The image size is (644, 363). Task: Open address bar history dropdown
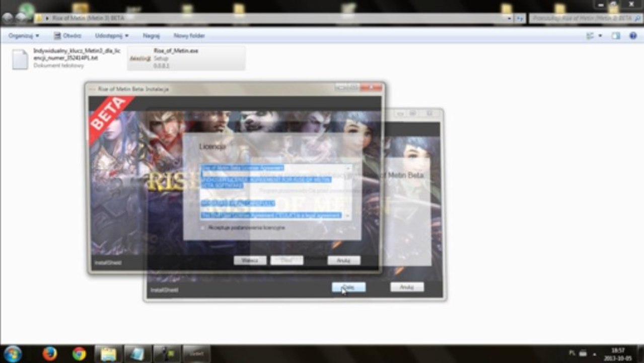pyautogui.click(x=509, y=18)
